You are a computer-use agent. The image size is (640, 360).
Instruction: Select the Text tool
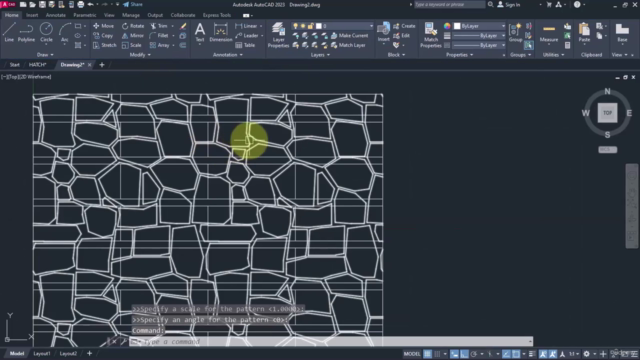click(x=200, y=32)
